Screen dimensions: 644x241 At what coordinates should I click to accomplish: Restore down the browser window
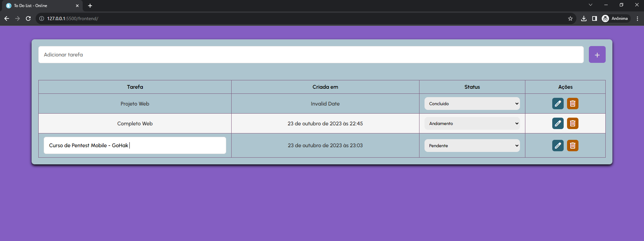point(621,5)
